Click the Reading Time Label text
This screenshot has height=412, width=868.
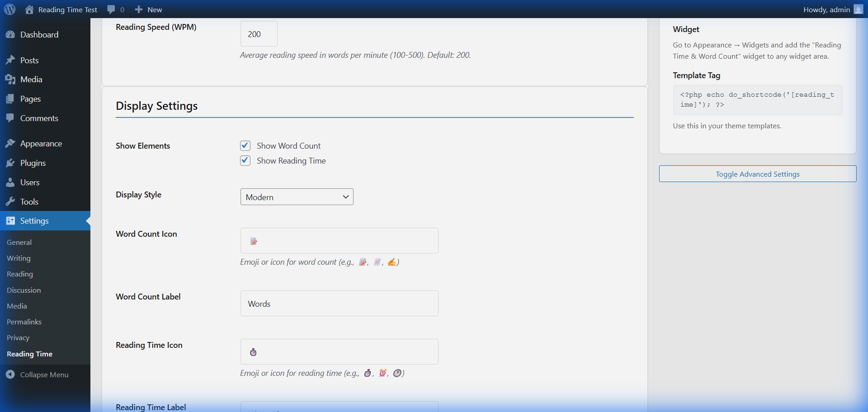[151, 407]
